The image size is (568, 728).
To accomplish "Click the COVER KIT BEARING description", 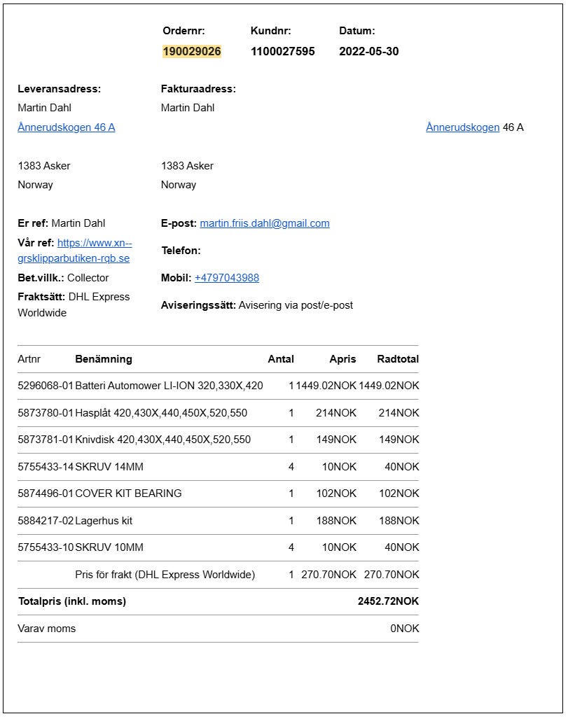I will pos(128,493).
